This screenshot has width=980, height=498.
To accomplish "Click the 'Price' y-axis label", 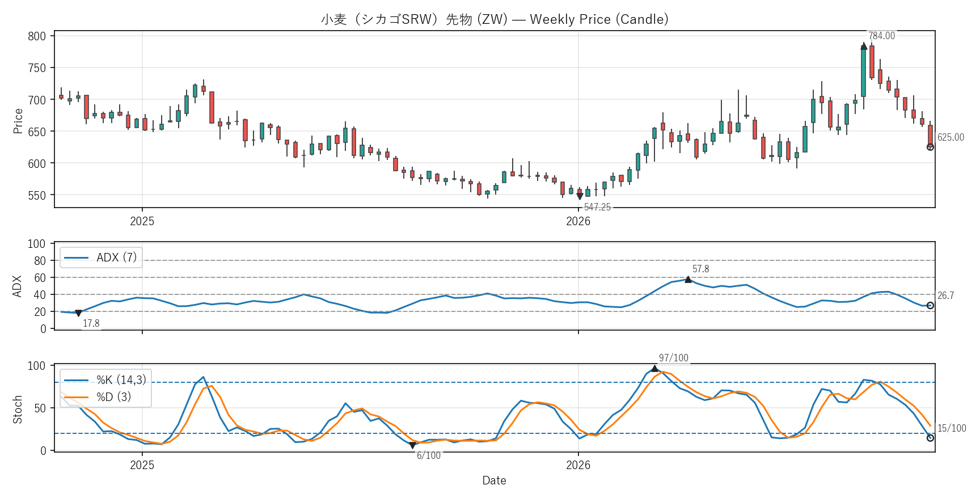I will tap(18, 121).
